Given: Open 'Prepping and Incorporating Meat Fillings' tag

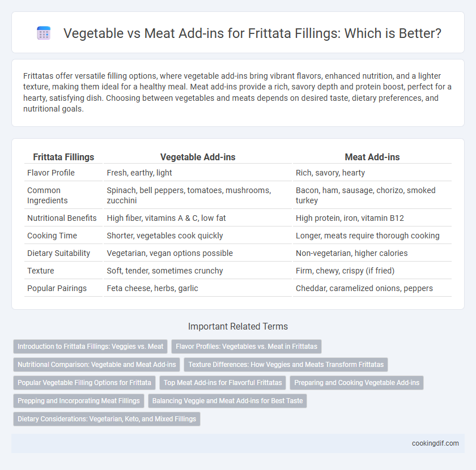Looking at the screenshot, I should click(x=79, y=401).
